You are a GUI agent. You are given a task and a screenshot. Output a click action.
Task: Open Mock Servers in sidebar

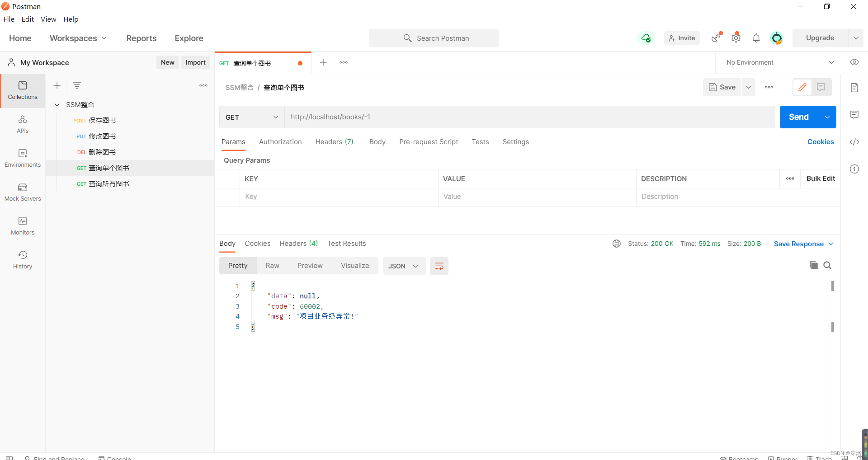click(23, 192)
